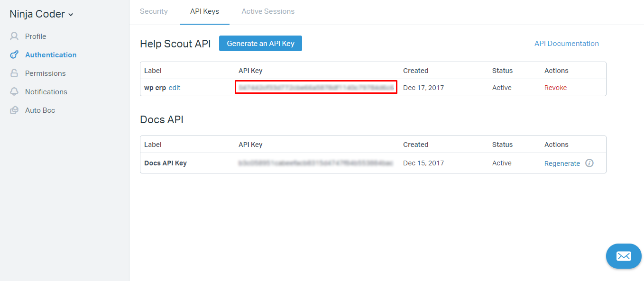This screenshot has width=644, height=281.
Task: Revoke the wp erp API key
Action: pyautogui.click(x=555, y=88)
